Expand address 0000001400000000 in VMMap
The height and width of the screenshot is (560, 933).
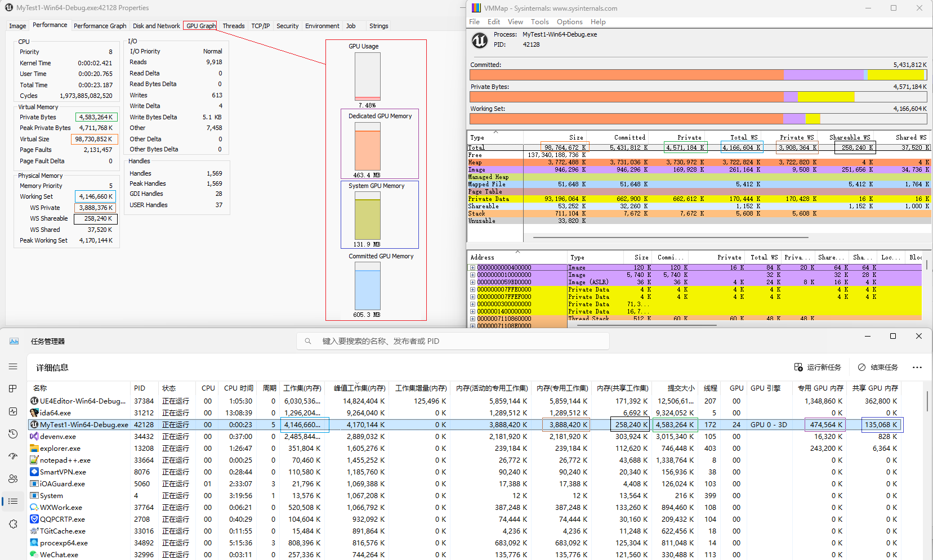(x=473, y=311)
